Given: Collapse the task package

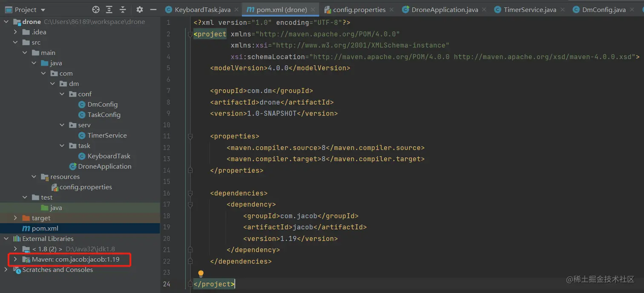Looking at the screenshot, I should 63,146.
